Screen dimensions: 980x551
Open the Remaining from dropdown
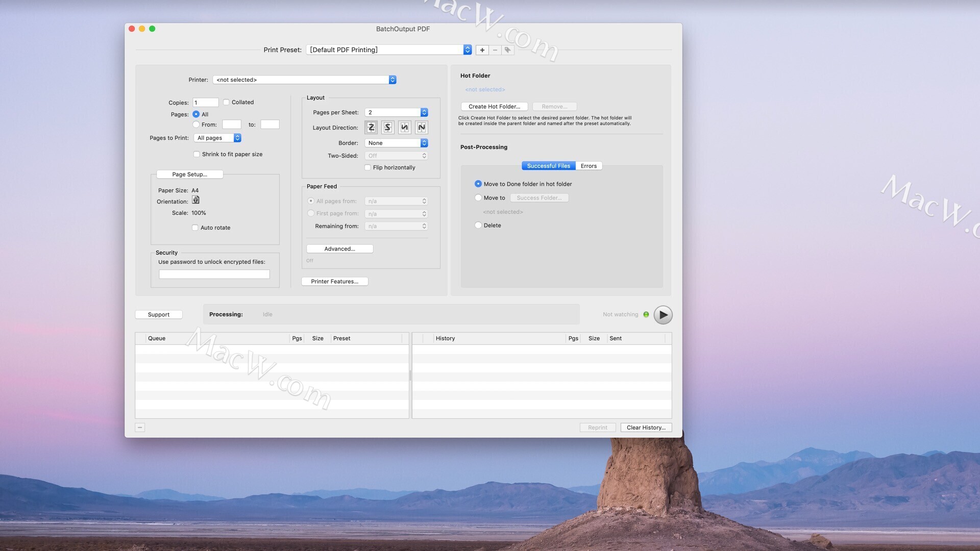[396, 226]
